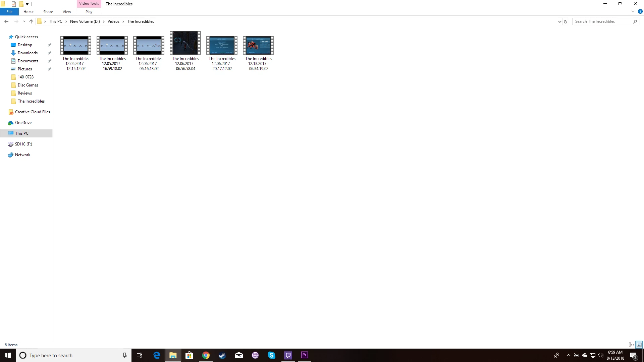The height and width of the screenshot is (362, 644).
Task: Click Videos in the breadcrumb path
Action: point(113,21)
